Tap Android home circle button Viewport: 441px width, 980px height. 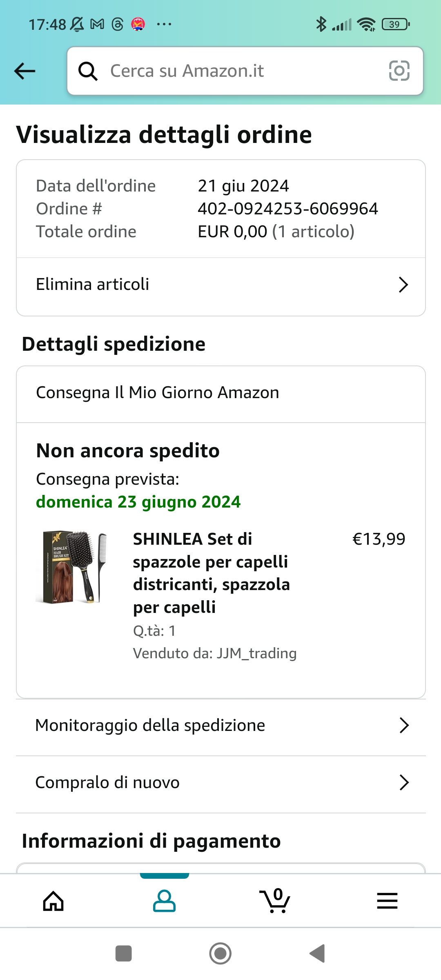pos(220,953)
